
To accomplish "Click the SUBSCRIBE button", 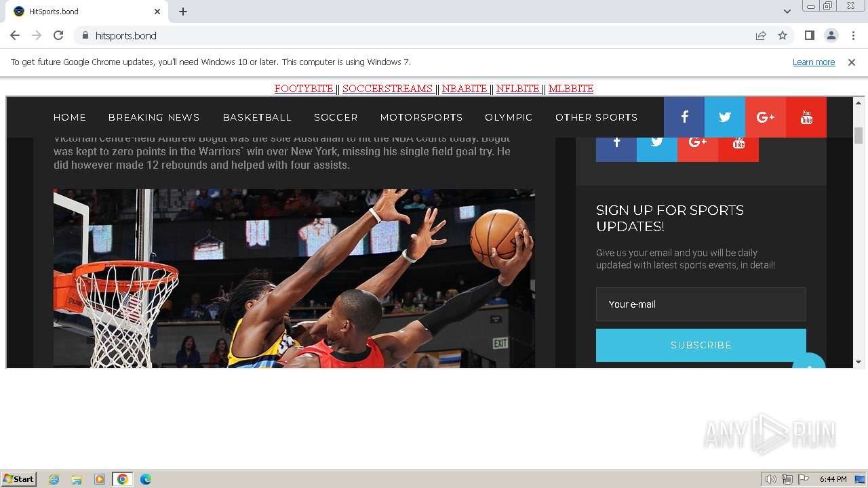I will [x=701, y=345].
